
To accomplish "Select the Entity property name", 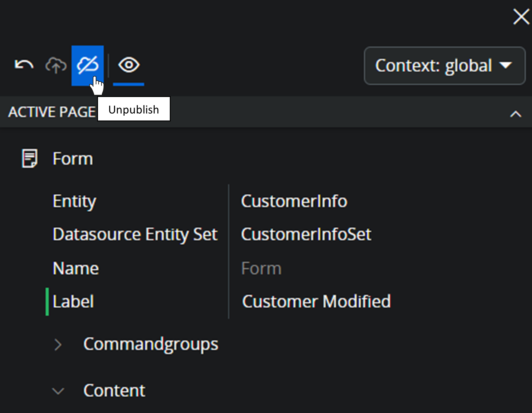I will tap(74, 201).
